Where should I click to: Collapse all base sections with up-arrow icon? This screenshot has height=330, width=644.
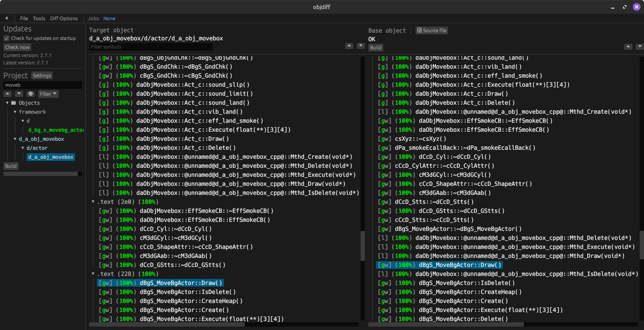click(628, 46)
